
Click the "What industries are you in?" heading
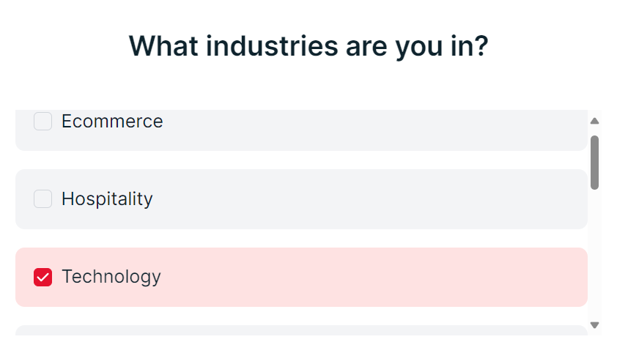pos(308,46)
